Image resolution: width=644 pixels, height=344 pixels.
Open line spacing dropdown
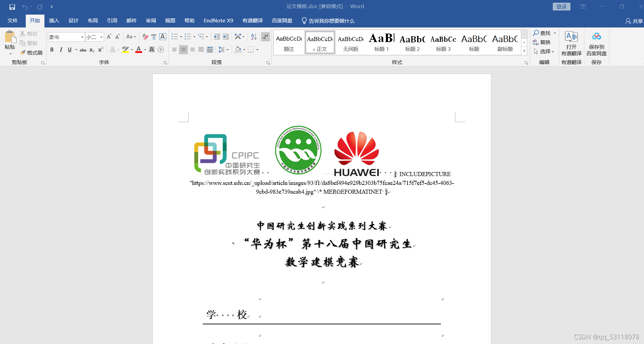223,50
